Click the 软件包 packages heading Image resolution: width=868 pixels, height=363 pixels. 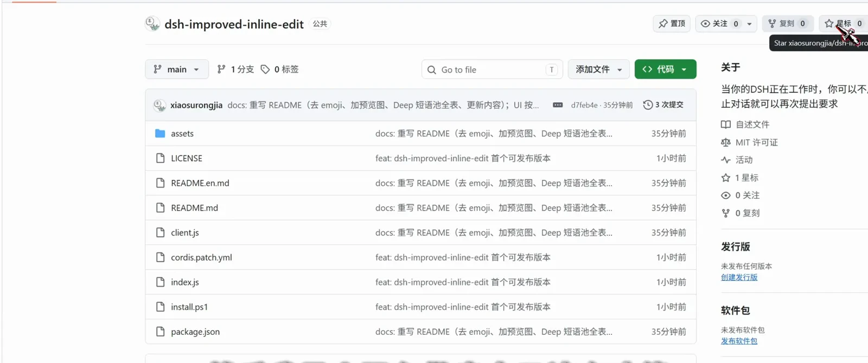pyautogui.click(x=736, y=311)
